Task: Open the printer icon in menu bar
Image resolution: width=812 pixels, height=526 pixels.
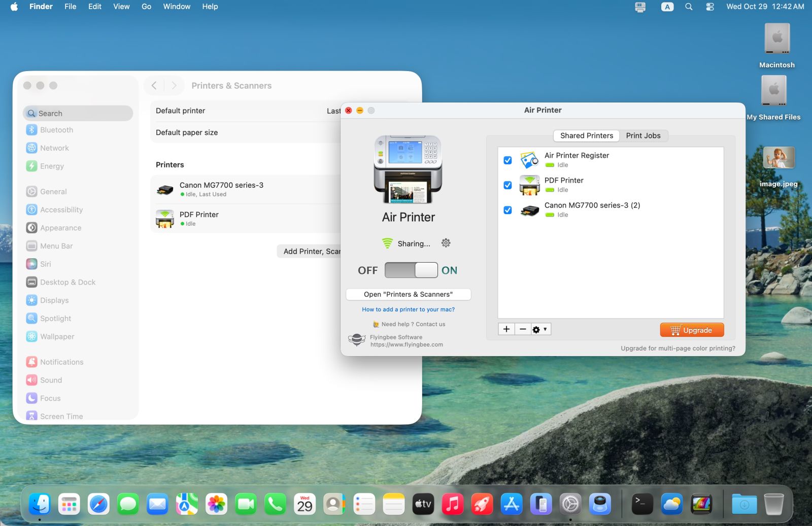Action: click(640, 7)
